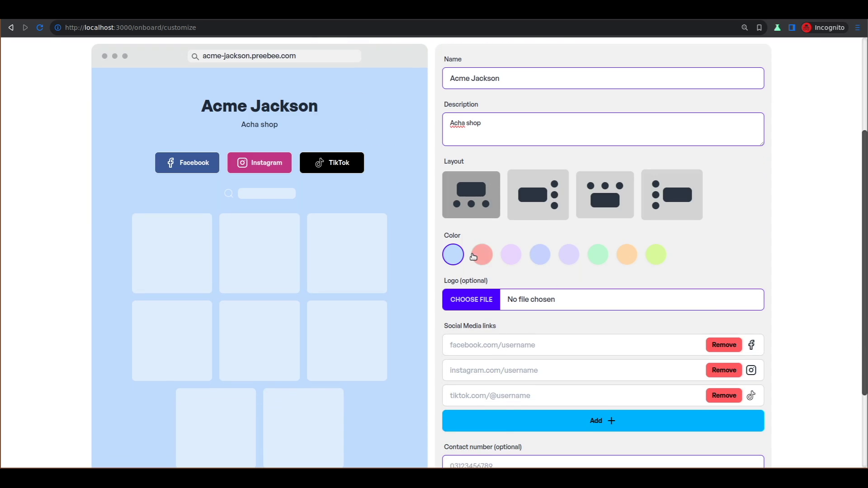The height and width of the screenshot is (488, 868).
Task: Click the Instagram button in the preview
Action: pos(259,163)
